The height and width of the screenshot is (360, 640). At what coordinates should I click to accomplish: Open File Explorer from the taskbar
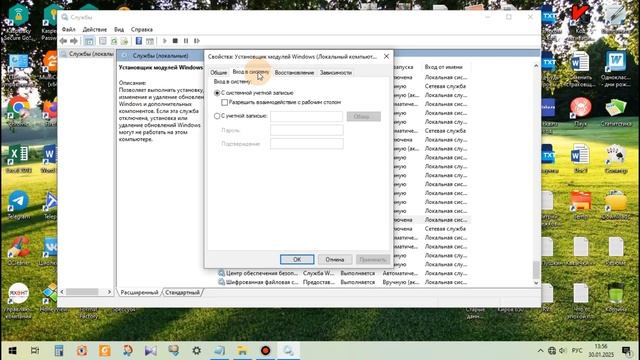point(242,351)
